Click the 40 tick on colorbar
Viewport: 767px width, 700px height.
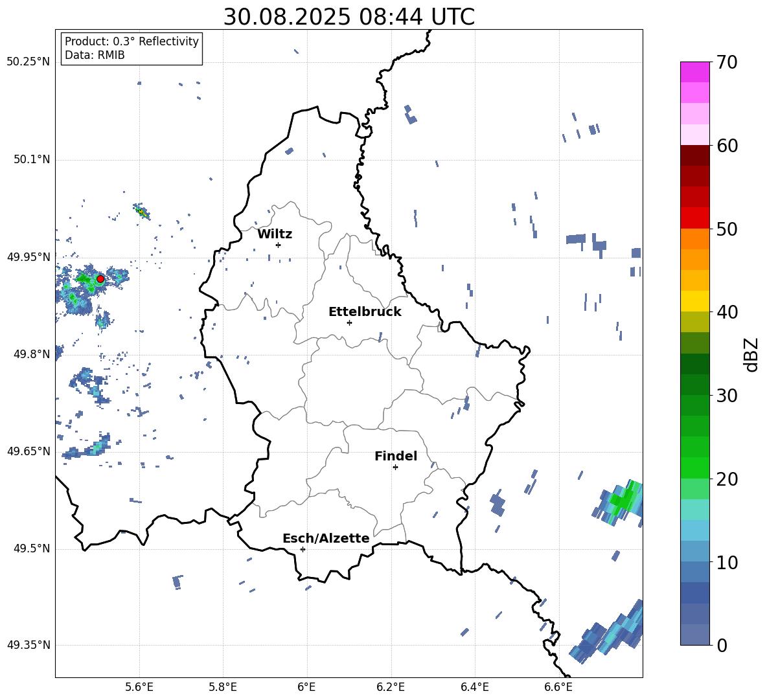(x=727, y=312)
